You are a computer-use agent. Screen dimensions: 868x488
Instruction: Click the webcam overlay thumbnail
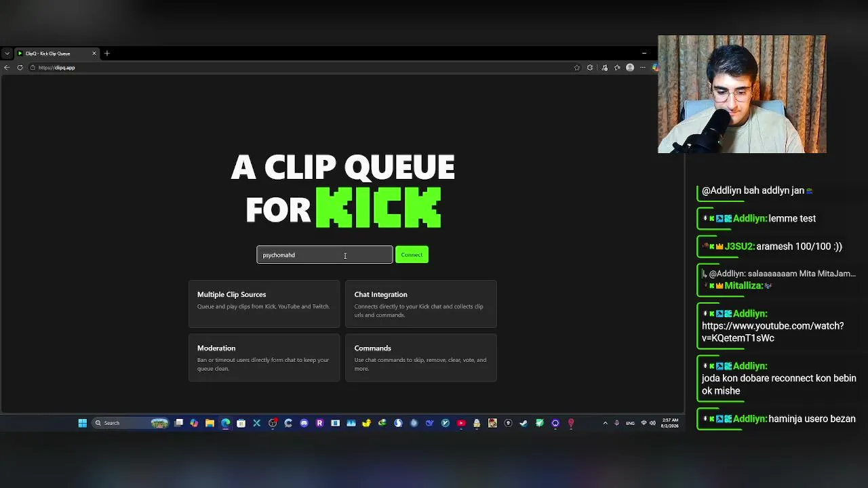742,94
